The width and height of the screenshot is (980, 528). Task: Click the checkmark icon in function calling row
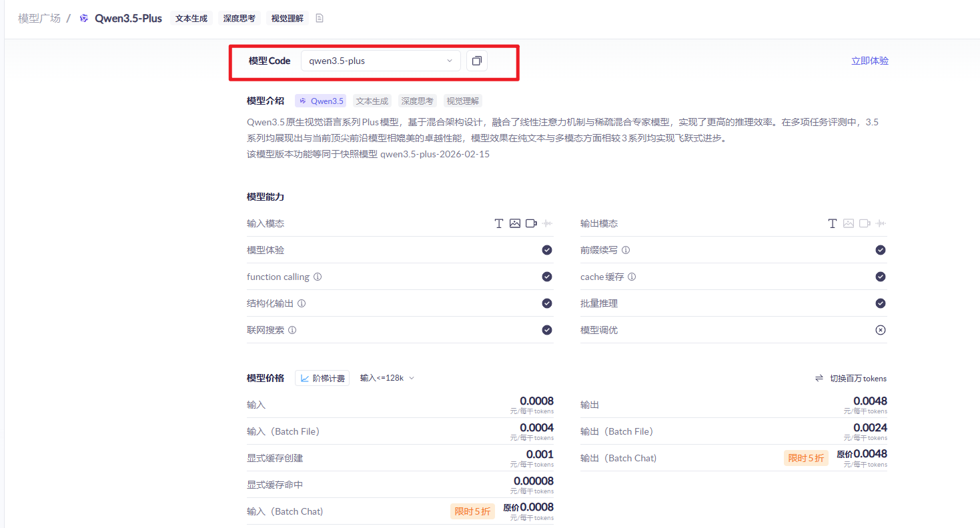click(547, 277)
